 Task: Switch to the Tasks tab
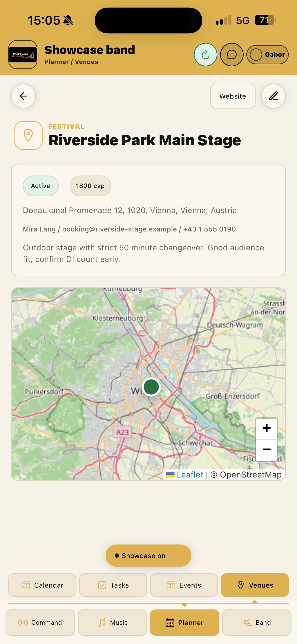[113, 585]
